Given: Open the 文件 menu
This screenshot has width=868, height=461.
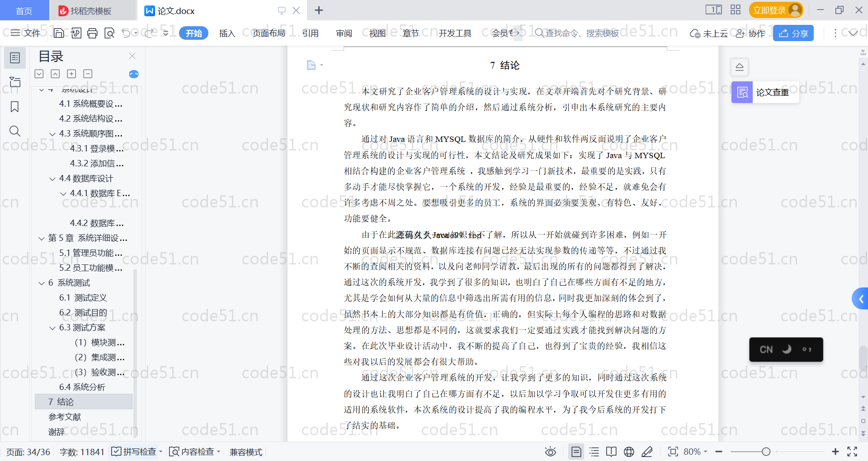Looking at the screenshot, I should [x=25, y=33].
